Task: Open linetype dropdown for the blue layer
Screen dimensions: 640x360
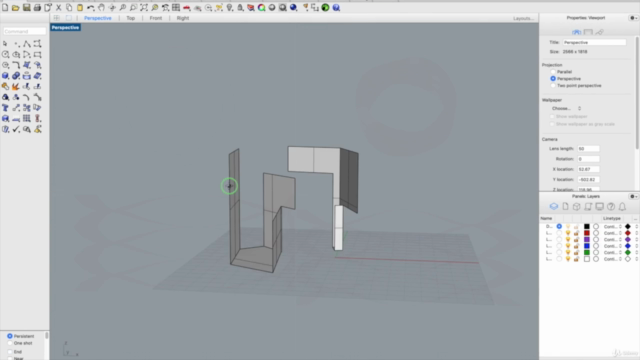Action: point(612,246)
